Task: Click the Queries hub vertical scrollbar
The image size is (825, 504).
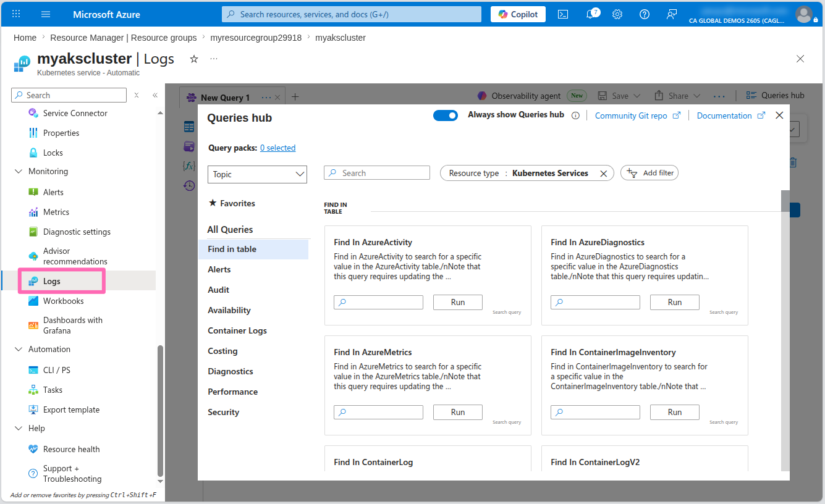Action: [x=785, y=201]
